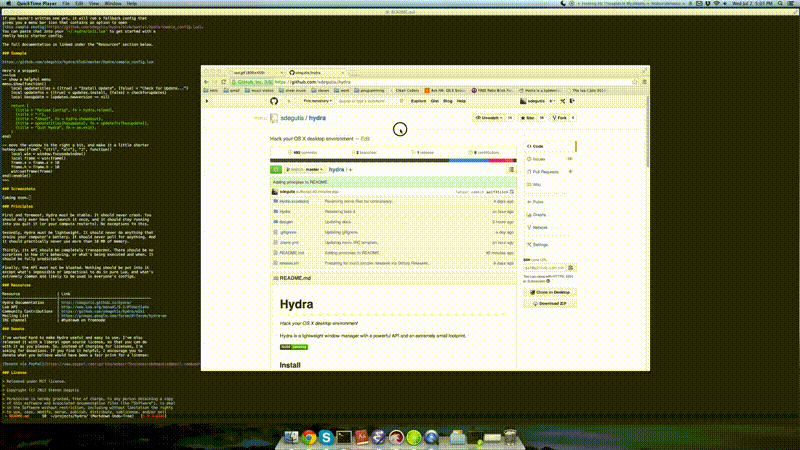Open Wiki in repo sidebar

point(537,185)
